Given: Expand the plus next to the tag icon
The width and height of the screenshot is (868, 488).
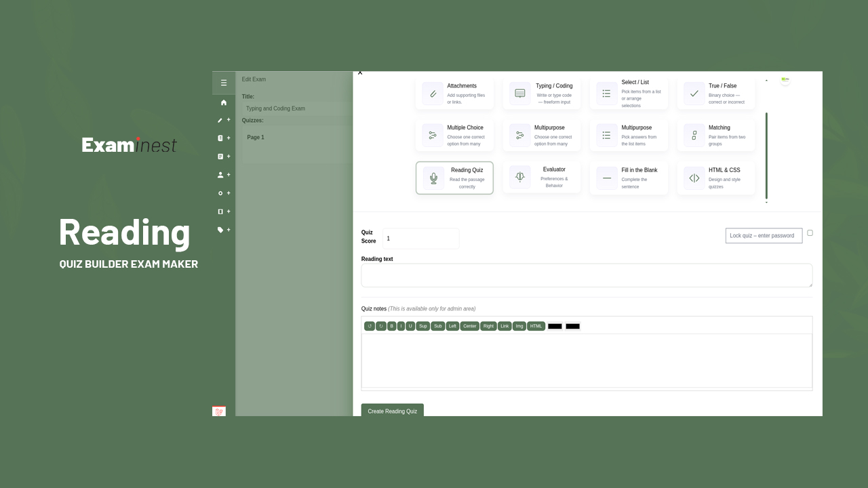Looking at the screenshot, I should tap(229, 230).
